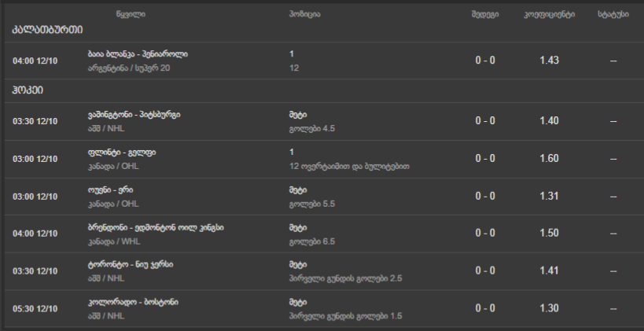This screenshot has width=644, height=331.
Task: Click the სტატუსი column header
Action: click(x=613, y=14)
